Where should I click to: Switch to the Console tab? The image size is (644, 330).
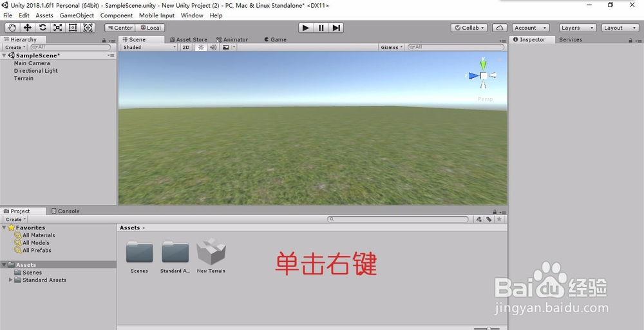coord(65,211)
